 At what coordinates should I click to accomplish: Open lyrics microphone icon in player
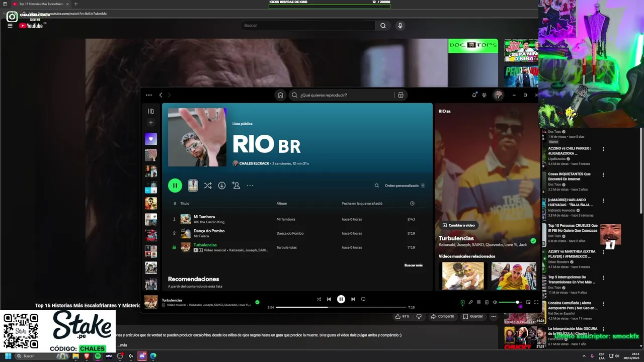click(x=470, y=302)
